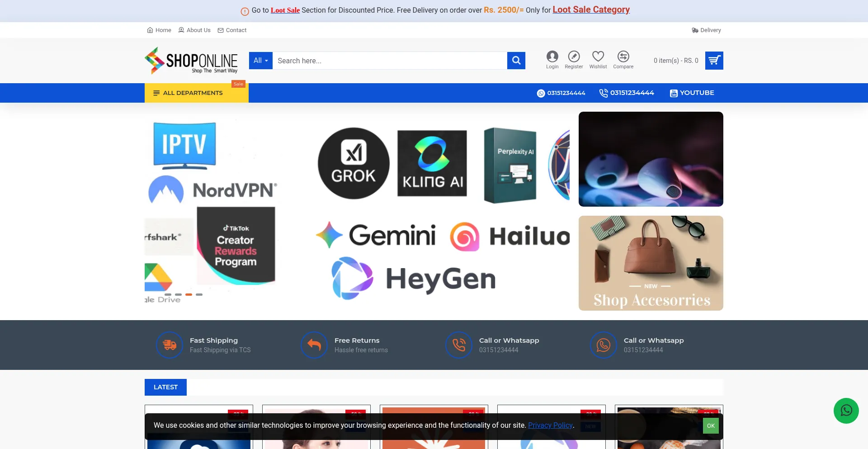Click the Hassle free returns text
Viewport: 868px width, 449px height.
[x=361, y=350]
